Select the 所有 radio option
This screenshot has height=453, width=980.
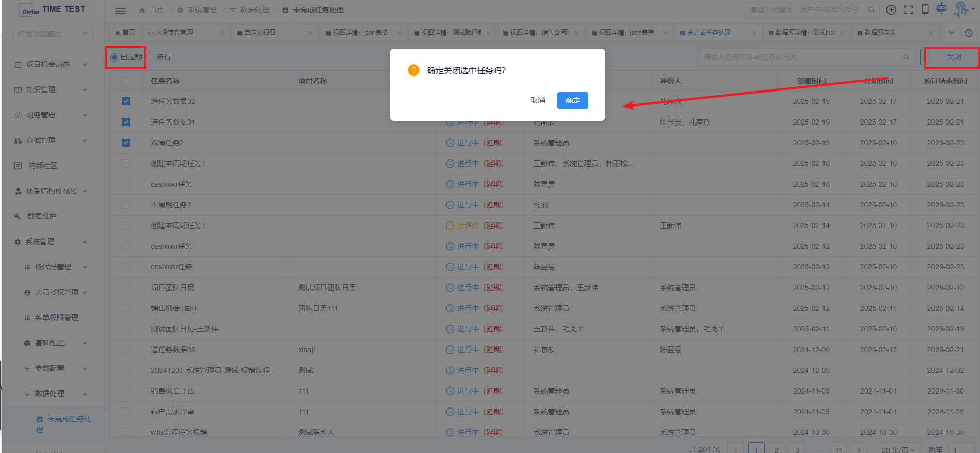(x=151, y=57)
